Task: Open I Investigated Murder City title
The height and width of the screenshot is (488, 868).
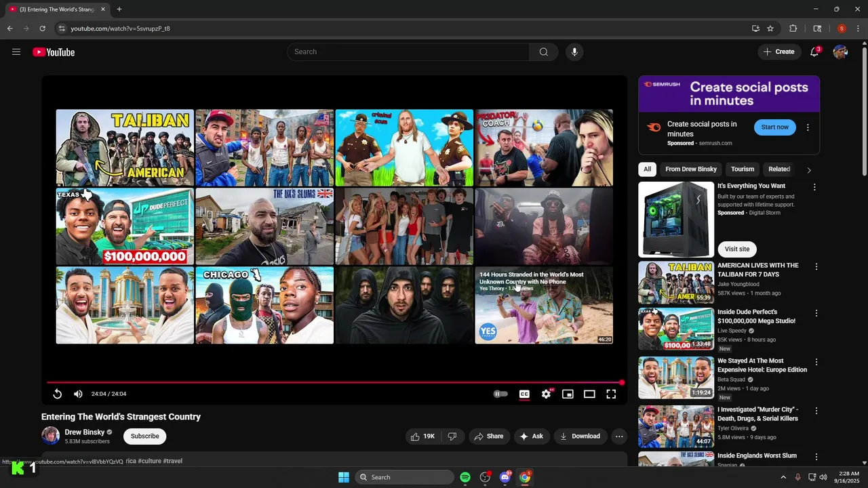Action: (x=758, y=414)
